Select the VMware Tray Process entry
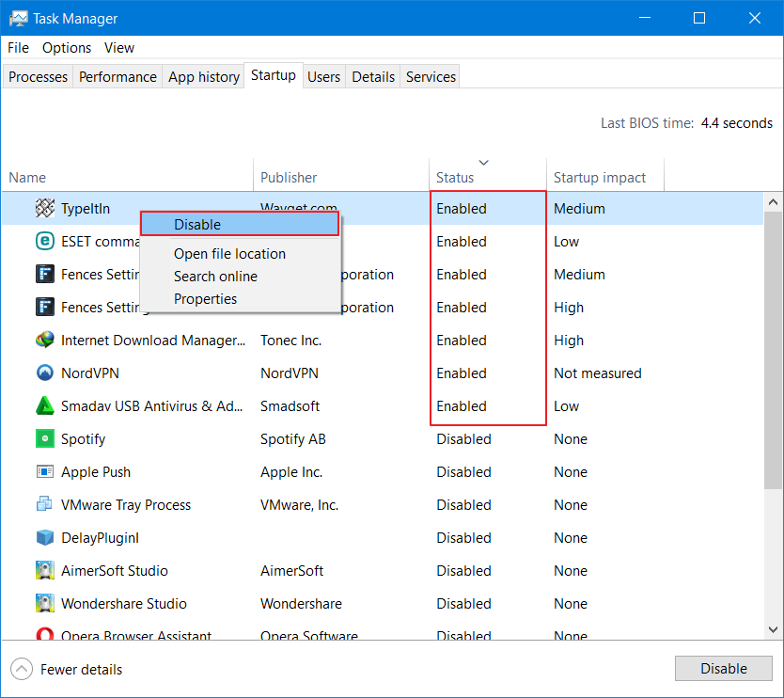This screenshot has height=698, width=784. (383, 505)
